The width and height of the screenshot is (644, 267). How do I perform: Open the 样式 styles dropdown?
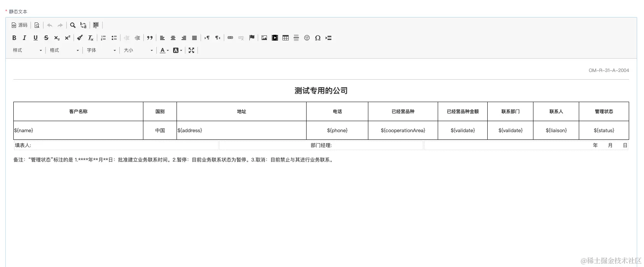[x=27, y=50]
